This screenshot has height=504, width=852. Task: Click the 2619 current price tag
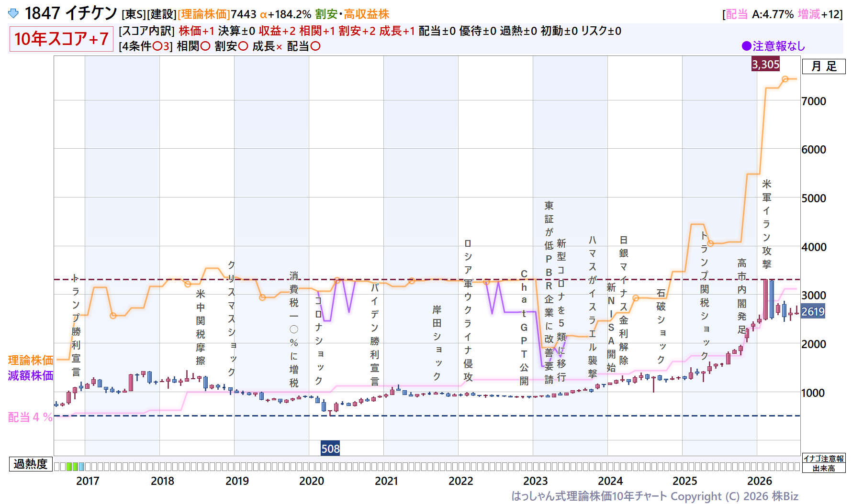813,312
